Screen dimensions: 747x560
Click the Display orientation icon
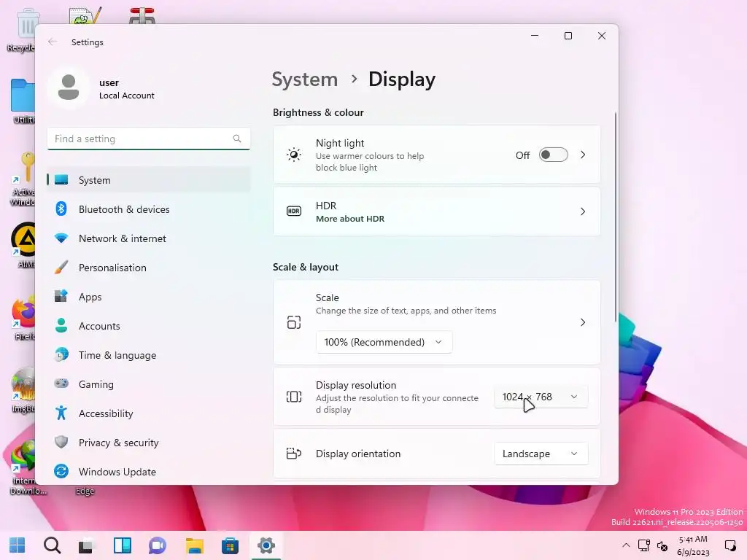point(294,454)
